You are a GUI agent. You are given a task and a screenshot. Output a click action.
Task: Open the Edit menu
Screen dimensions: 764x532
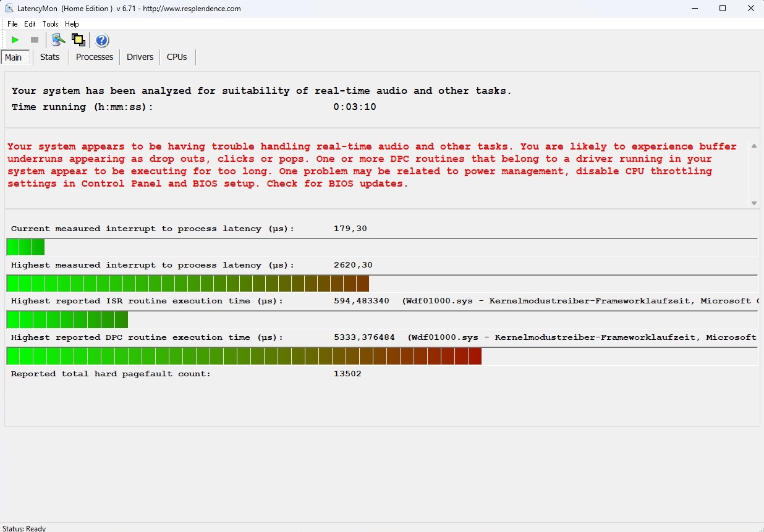pos(30,24)
